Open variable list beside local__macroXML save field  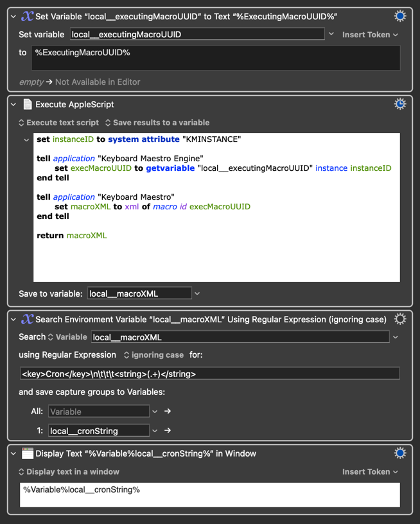coord(197,293)
